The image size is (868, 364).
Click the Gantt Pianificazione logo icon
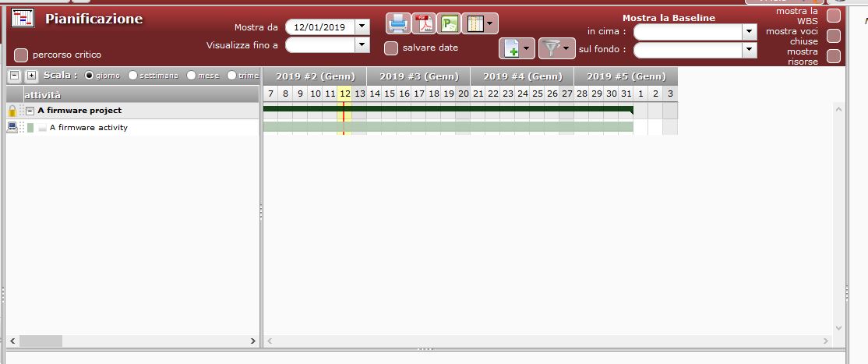23,19
